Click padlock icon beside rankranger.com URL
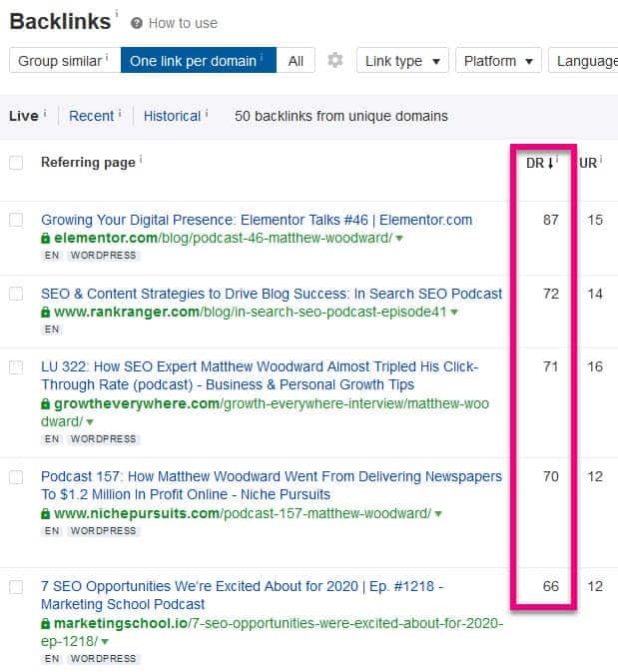Image resolution: width=618 pixels, height=672 pixels. (46, 312)
